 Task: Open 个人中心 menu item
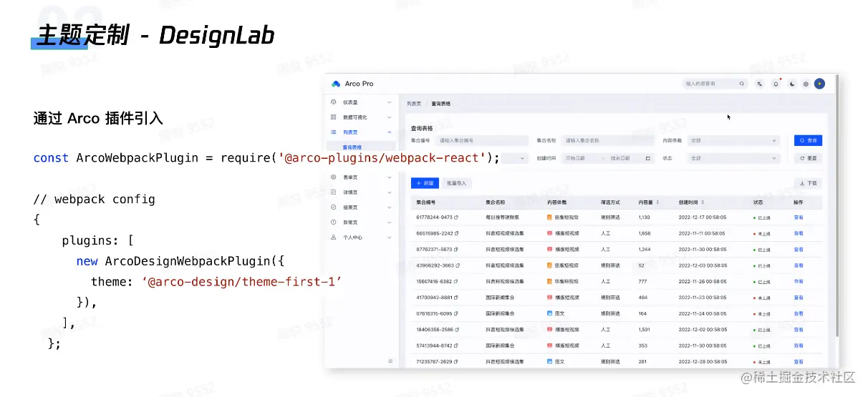[362, 237]
